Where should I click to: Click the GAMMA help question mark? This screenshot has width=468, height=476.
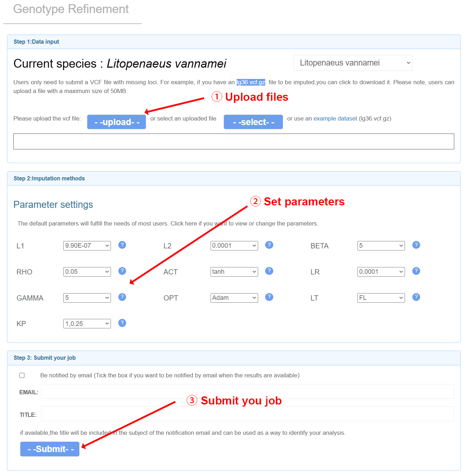click(122, 297)
